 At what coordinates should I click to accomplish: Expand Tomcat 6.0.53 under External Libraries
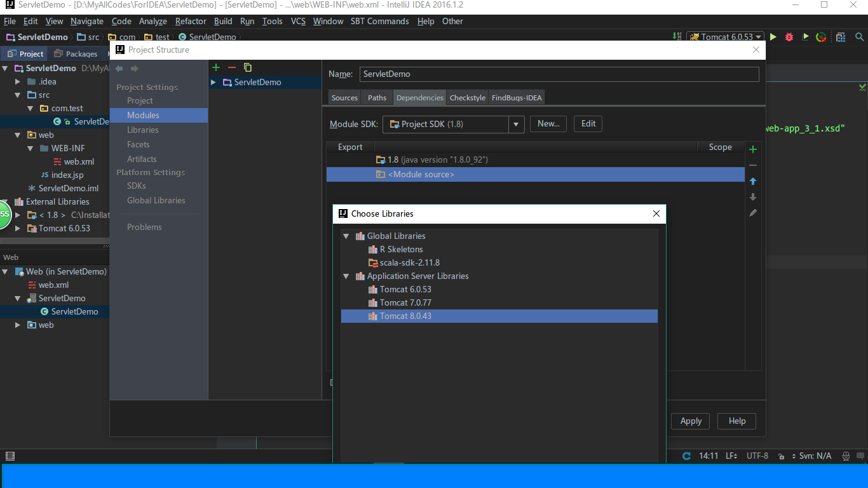point(18,228)
